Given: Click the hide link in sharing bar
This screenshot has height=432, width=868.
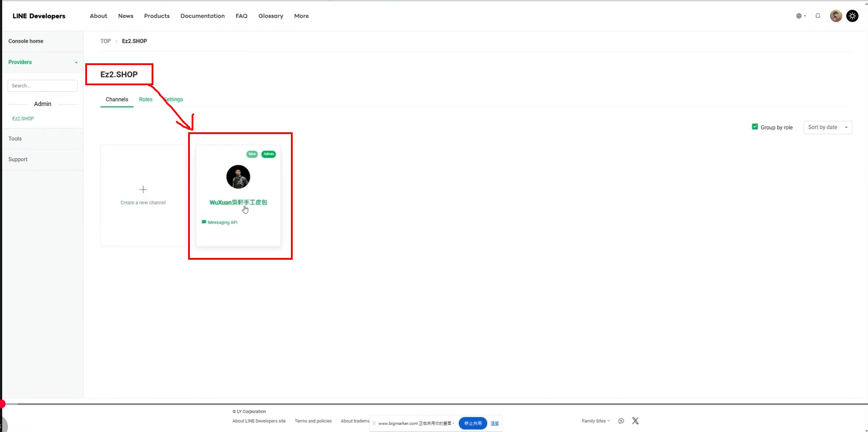Looking at the screenshot, I should tap(495, 423).
